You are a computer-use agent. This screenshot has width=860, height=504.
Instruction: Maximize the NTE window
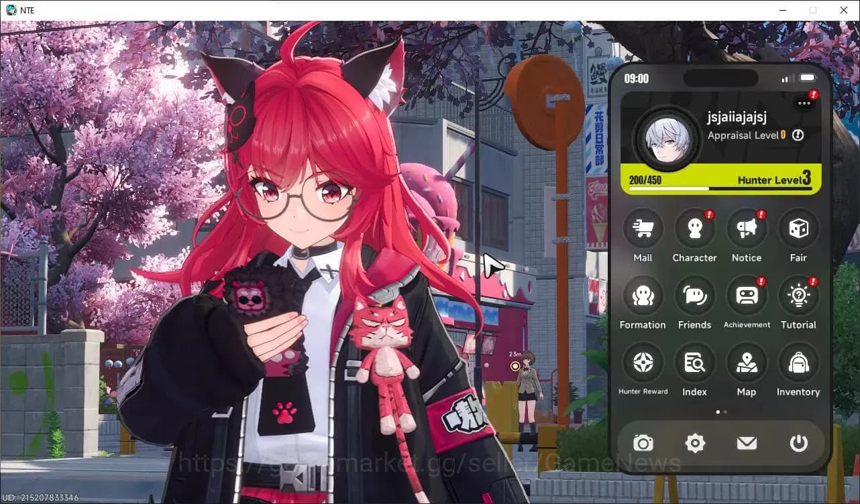[813, 10]
